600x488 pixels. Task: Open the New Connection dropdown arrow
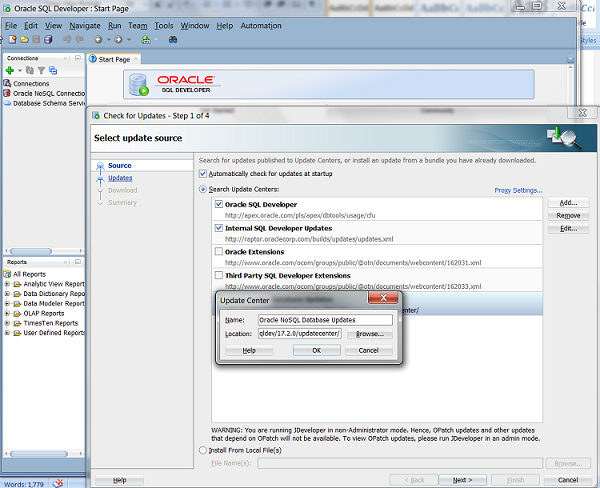point(20,70)
